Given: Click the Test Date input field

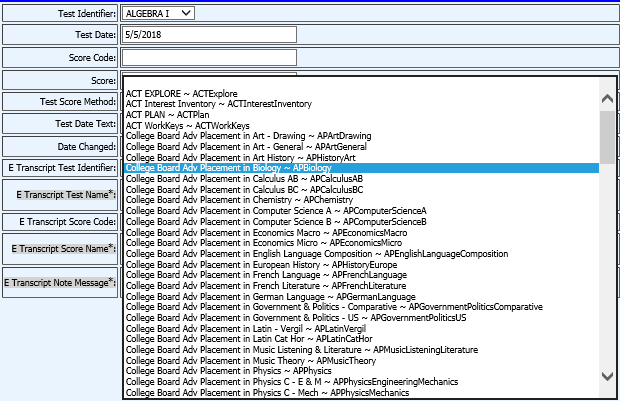Looking at the screenshot, I should (209, 35).
